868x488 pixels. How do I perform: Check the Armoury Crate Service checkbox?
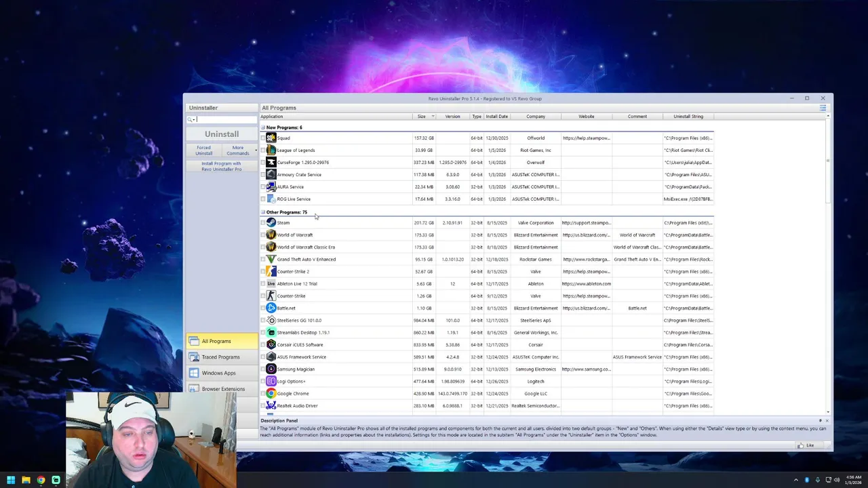(x=263, y=175)
